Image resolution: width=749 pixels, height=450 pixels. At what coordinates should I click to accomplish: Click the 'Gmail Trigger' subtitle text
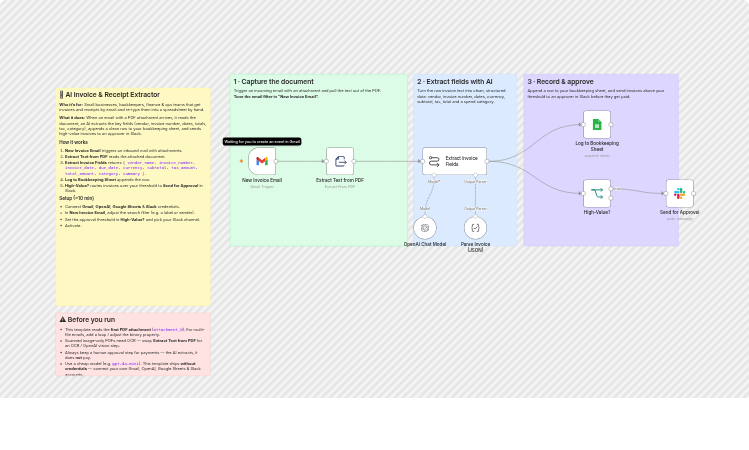pos(262,186)
